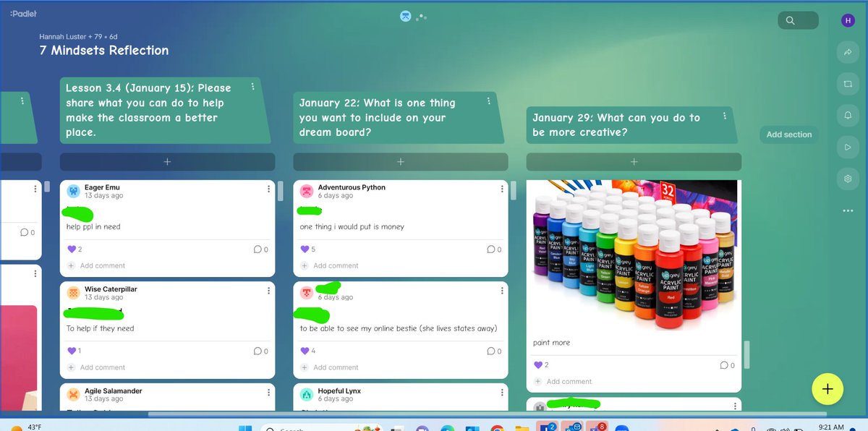The image size is (868, 431).
Task: Open the options menu on Eager Emu's post
Action: coord(268,189)
